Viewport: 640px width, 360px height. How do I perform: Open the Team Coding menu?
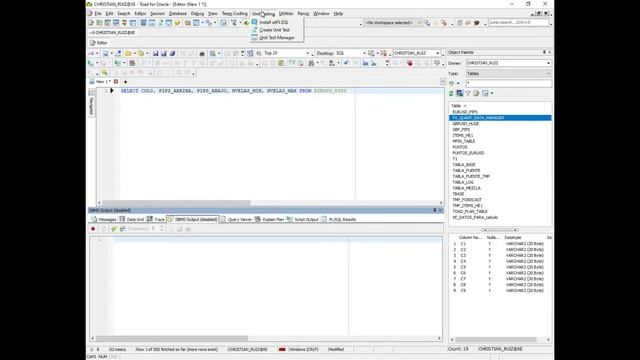pos(234,13)
